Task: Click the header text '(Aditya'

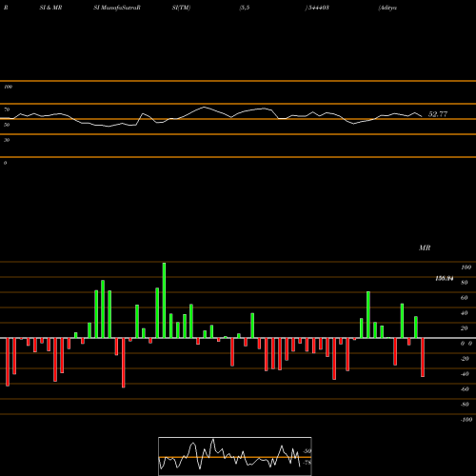Action: [x=387, y=8]
